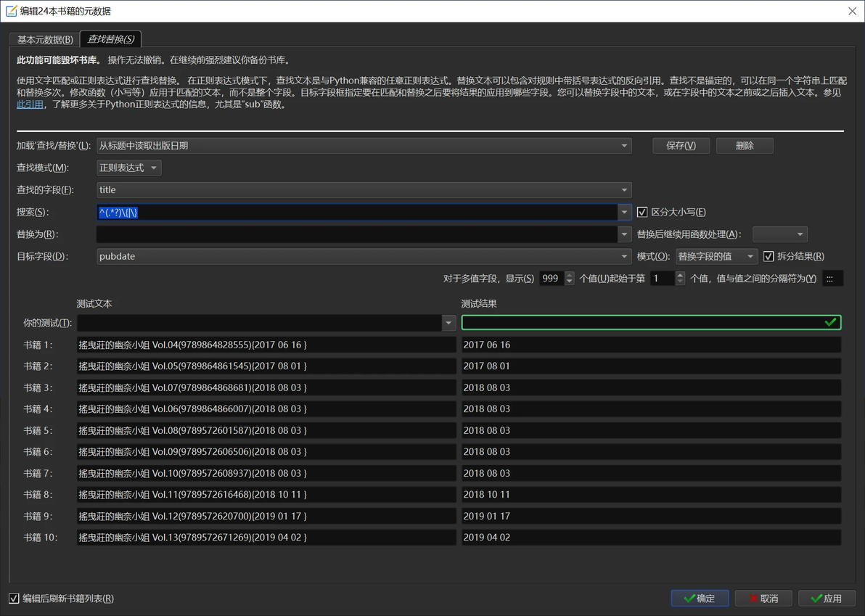This screenshot has width=865, height=616.
Task: Toggle the 拆分结果 checkbox
Action: (768, 256)
